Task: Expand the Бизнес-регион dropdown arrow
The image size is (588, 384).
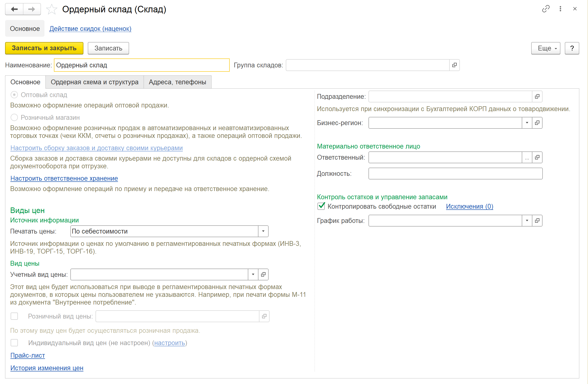Action: click(527, 123)
